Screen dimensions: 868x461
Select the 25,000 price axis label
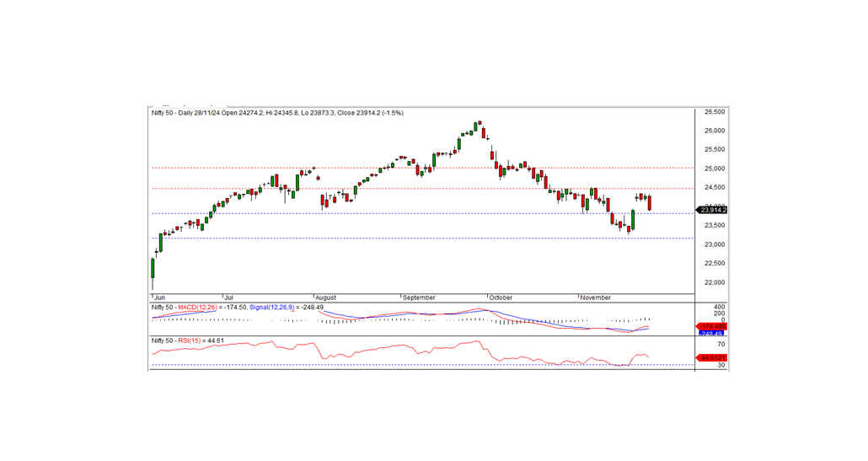pos(714,169)
